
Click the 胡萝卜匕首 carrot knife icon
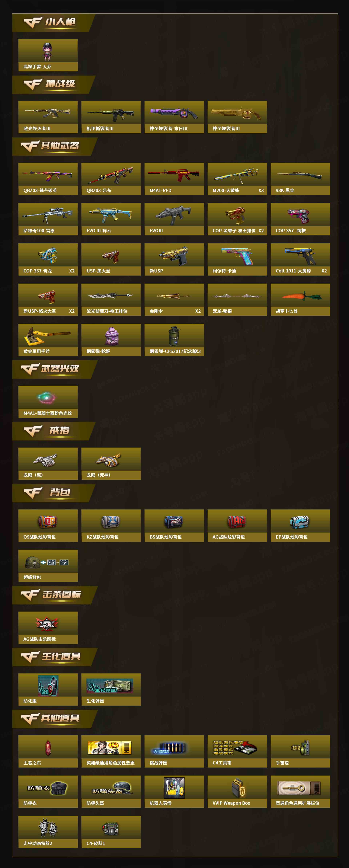300,296
